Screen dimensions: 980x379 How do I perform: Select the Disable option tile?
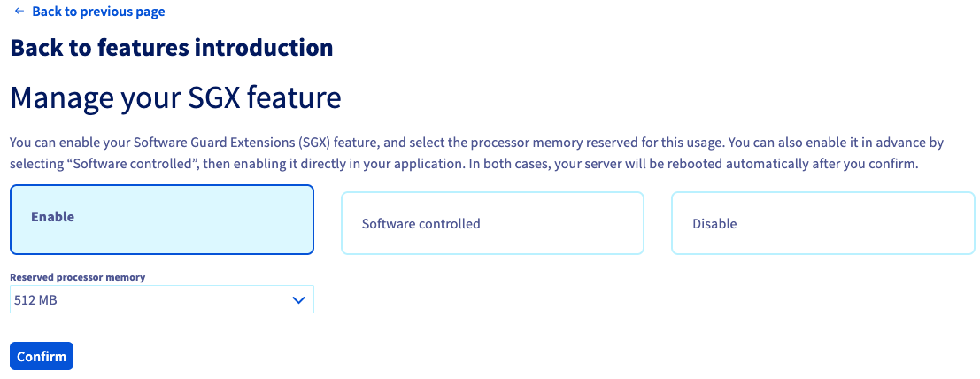822,223
